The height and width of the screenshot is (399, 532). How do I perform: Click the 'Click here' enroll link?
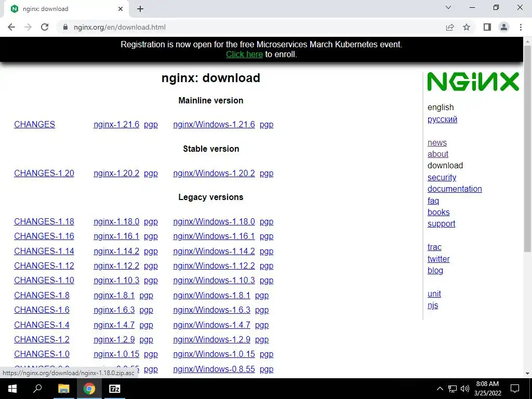(x=244, y=54)
